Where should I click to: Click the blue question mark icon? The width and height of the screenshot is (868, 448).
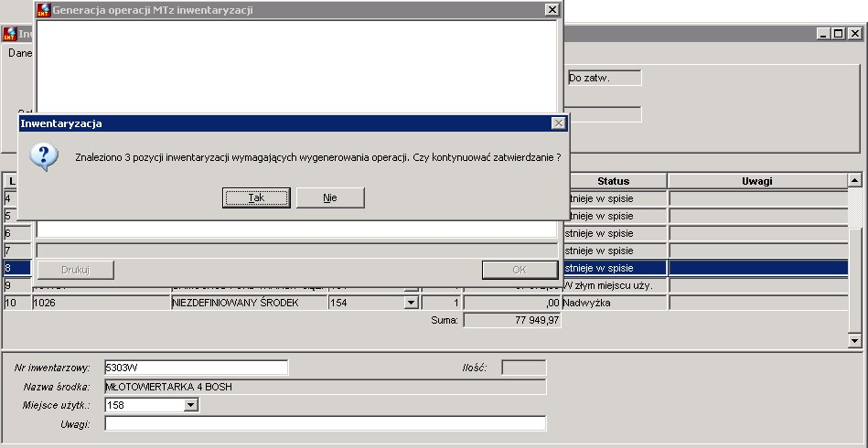43,156
